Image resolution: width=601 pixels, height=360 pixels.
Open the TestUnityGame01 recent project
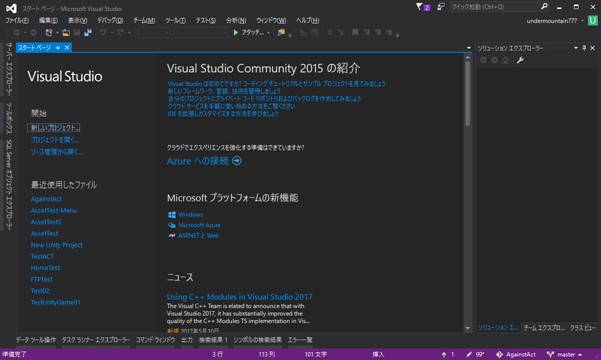pos(56,302)
